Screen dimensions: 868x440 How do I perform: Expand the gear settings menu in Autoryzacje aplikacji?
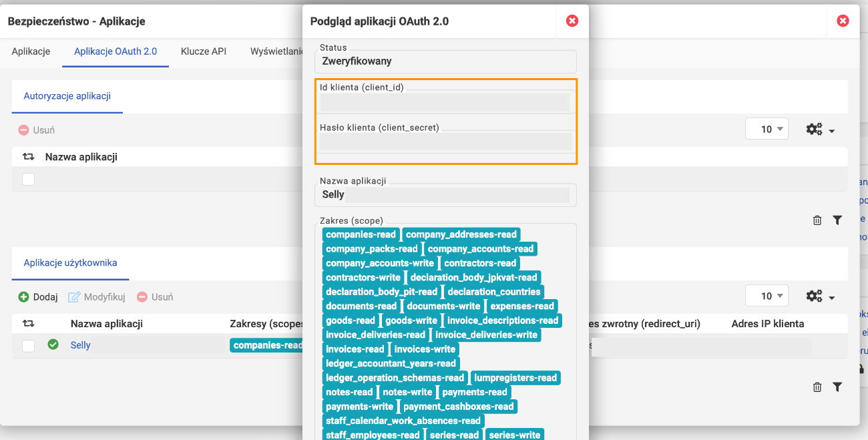[x=821, y=130]
